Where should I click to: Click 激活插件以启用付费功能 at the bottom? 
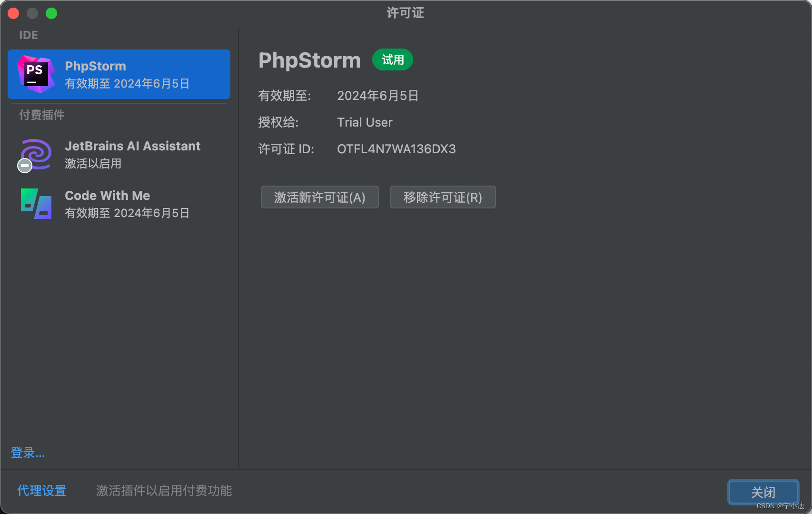164,491
